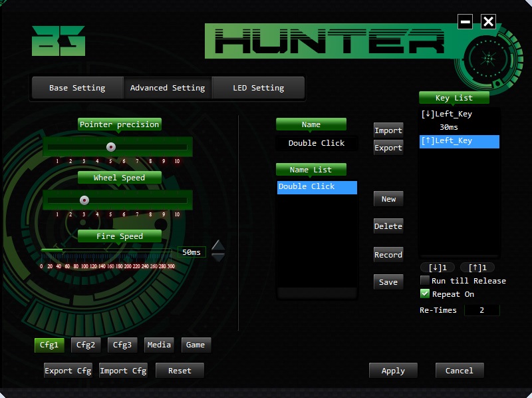The width and height of the screenshot is (532, 398).
Task: Close the Hunter window
Action: coord(488,22)
